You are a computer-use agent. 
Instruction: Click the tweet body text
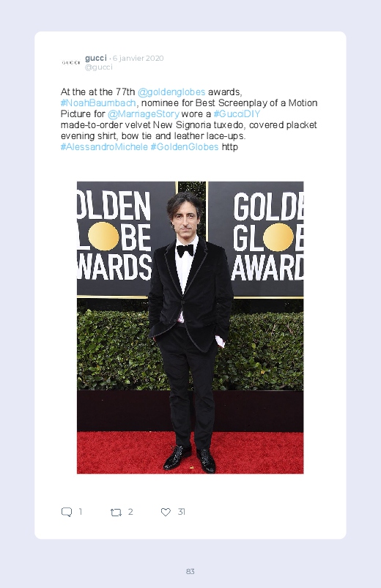[x=189, y=119]
